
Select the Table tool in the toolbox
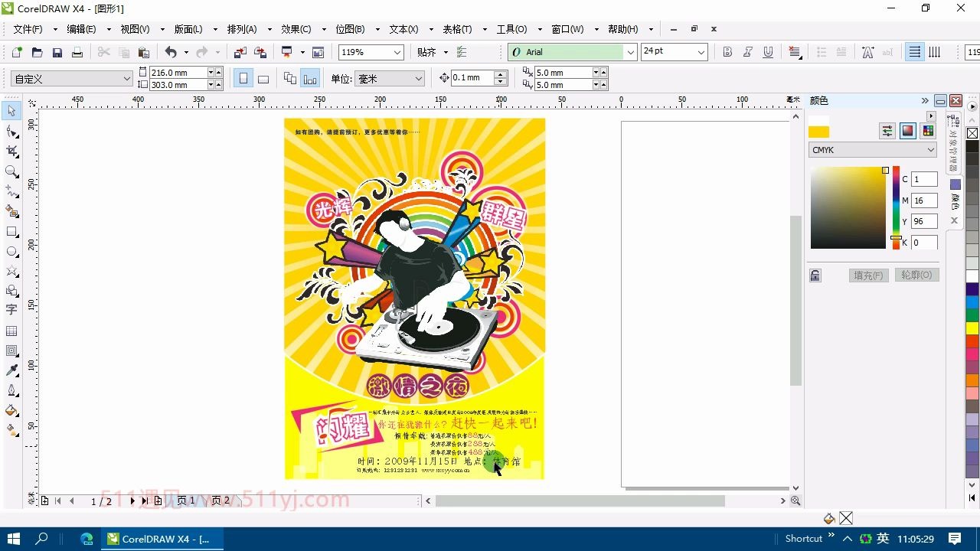point(11,331)
